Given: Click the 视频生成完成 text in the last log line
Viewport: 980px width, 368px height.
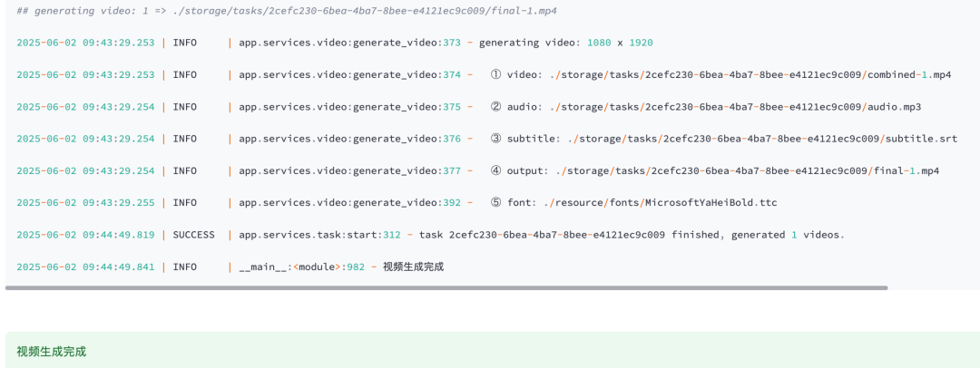Looking at the screenshot, I should (413, 266).
